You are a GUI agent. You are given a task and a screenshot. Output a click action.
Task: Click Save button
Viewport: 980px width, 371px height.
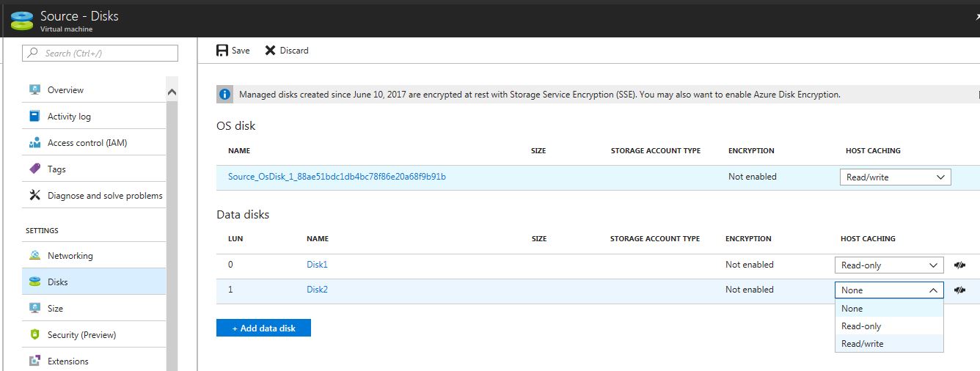pyautogui.click(x=233, y=51)
